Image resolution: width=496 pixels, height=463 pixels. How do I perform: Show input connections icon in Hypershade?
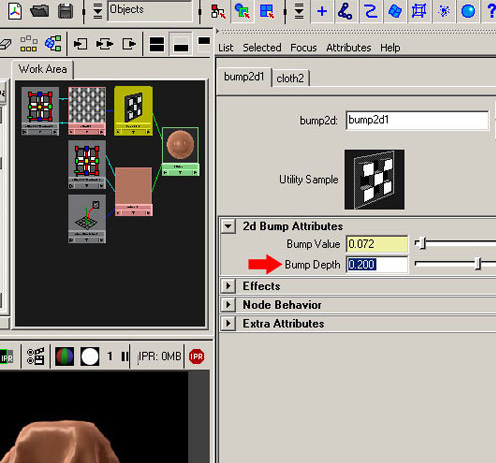(x=80, y=44)
